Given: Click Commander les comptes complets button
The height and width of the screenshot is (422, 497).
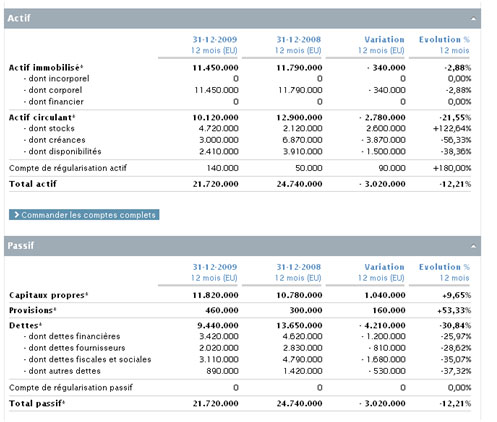Looking at the screenshot, I should [x=84, y=215].
